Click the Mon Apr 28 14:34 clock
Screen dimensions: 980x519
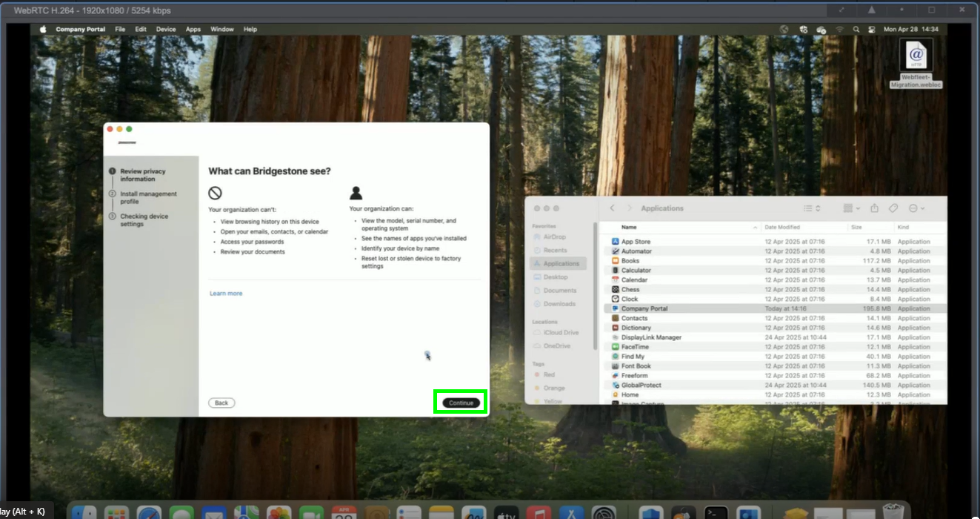coord(911,29)
